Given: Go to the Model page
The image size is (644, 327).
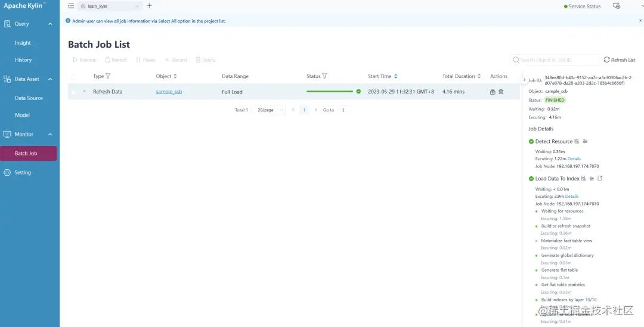Looking at the screenshot, I should (x=22, y=116).
